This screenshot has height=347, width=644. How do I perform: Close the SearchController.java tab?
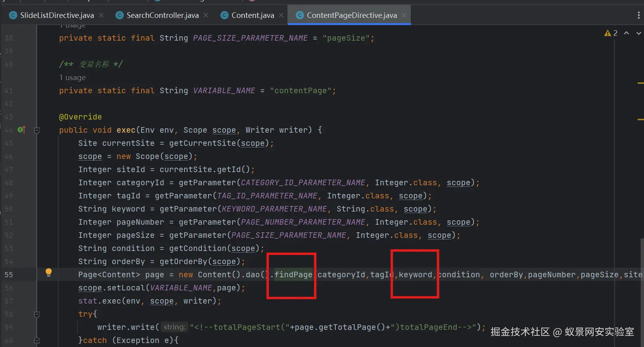coord(206,15)
